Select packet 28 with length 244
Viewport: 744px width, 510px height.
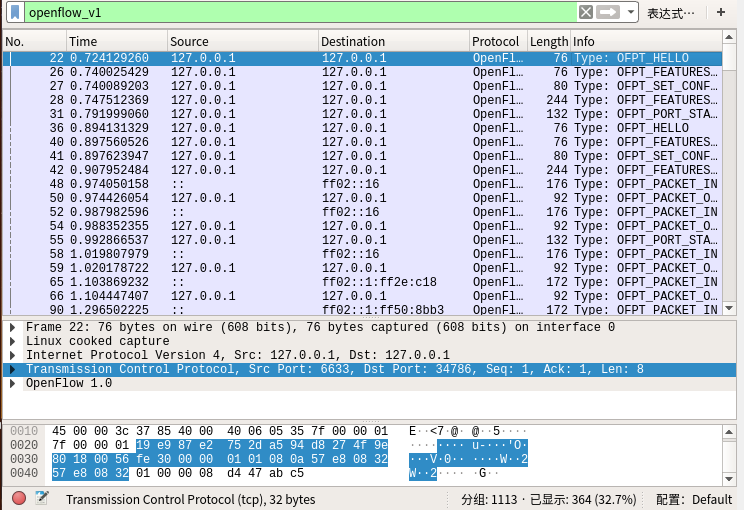point(363,100)
